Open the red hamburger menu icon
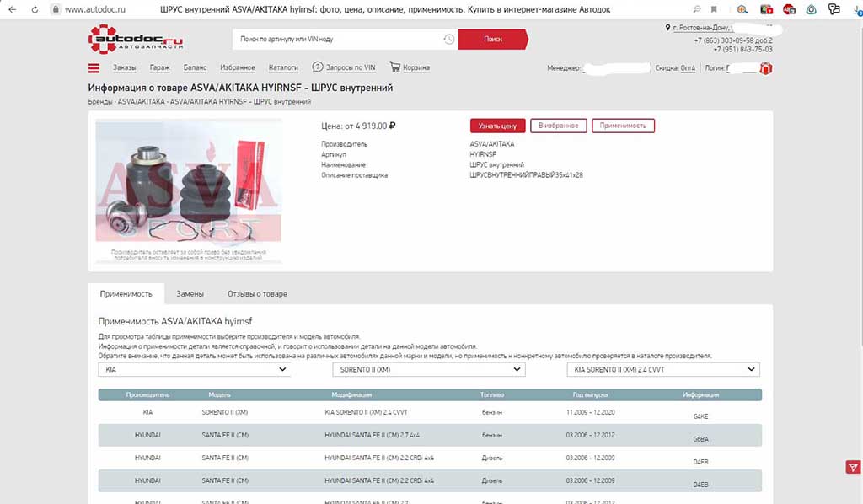This screenshot has width=863, height=504. (x=94, y=68)
